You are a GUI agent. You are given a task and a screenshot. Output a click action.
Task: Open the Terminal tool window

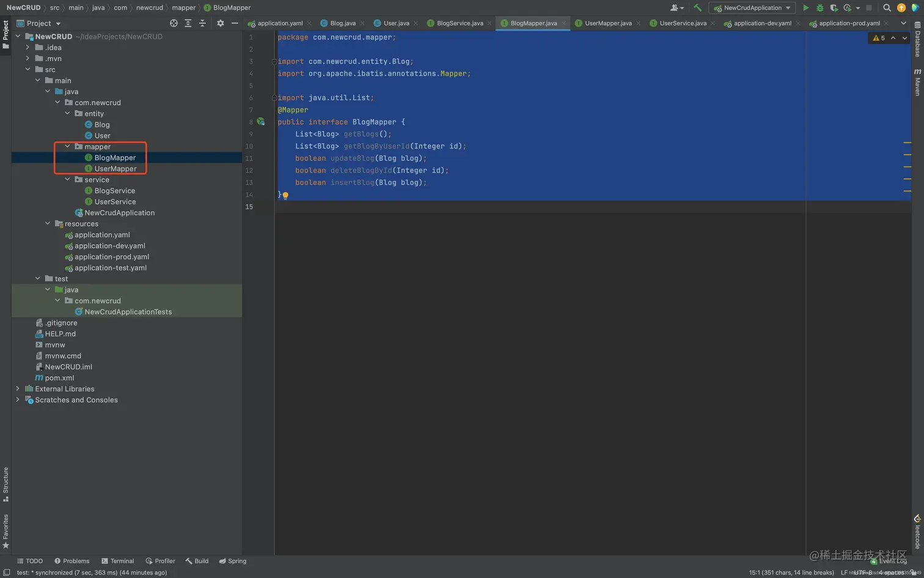point(117,561)
